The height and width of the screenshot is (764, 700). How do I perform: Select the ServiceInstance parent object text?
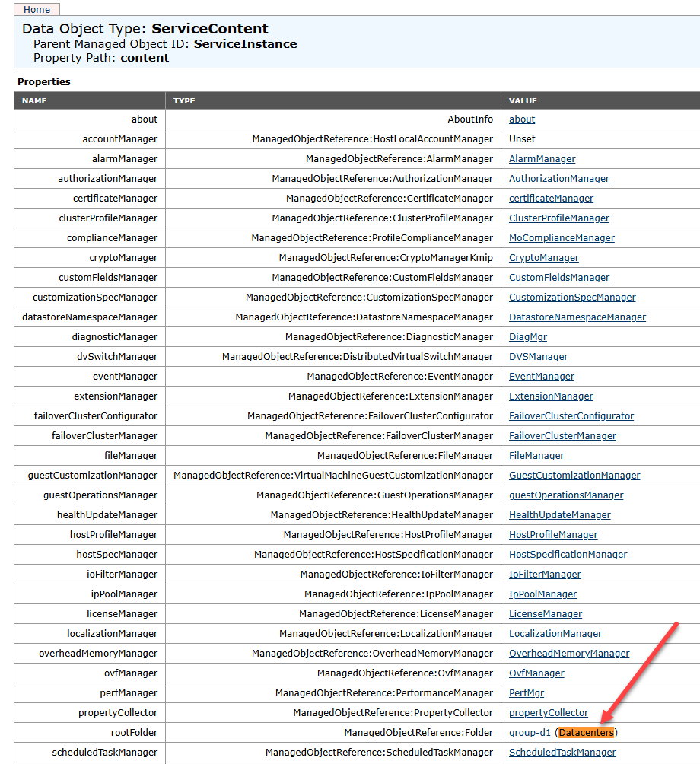click(x=245, y=44)
